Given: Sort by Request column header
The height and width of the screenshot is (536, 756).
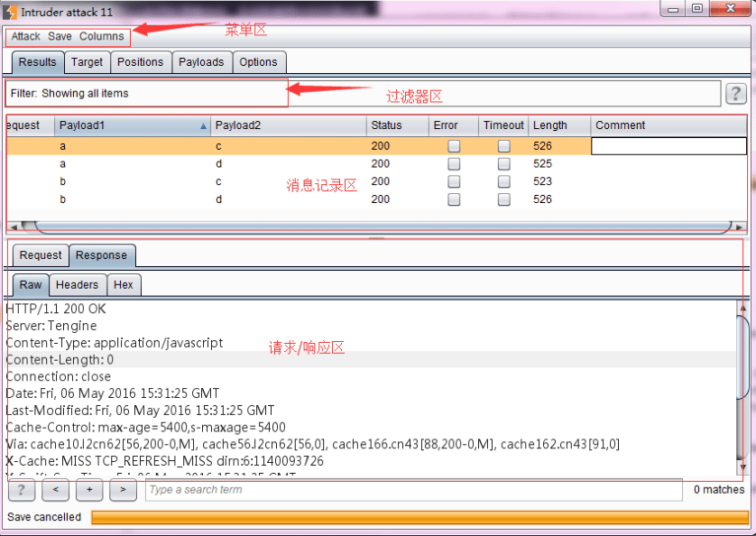Looking at the screenshot, I should [x=31, y=125].
